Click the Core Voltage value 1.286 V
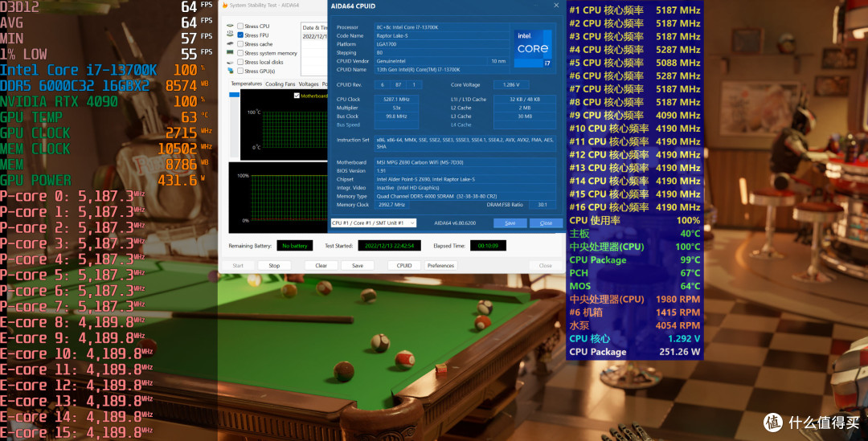 511,84
